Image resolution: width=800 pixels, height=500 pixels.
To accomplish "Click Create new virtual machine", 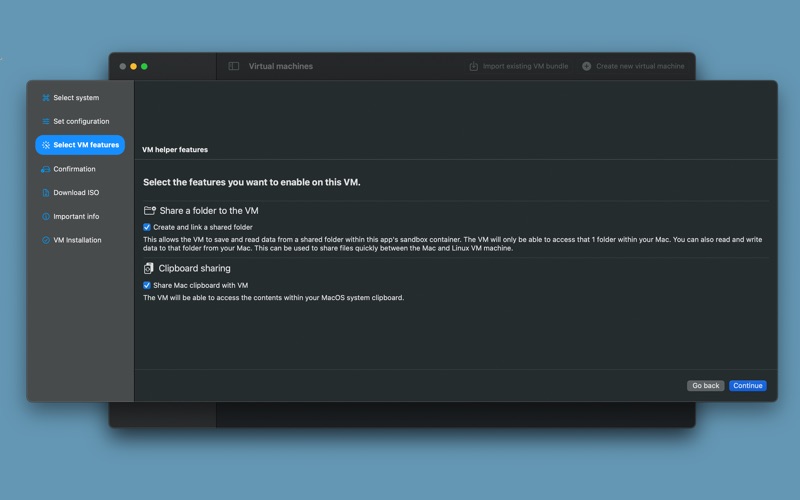I will point(633,66).
